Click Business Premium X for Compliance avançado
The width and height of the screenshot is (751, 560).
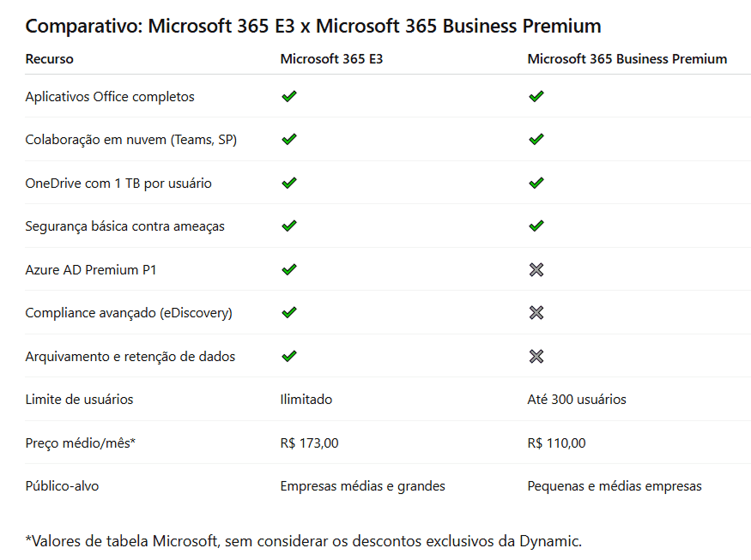[536, 312]
